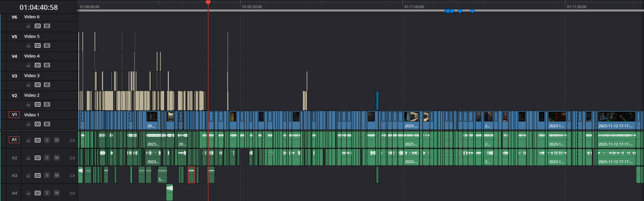The image size is (644, 201).
Task: Click the Video 1 track name
Action: [x=32, y=115]
